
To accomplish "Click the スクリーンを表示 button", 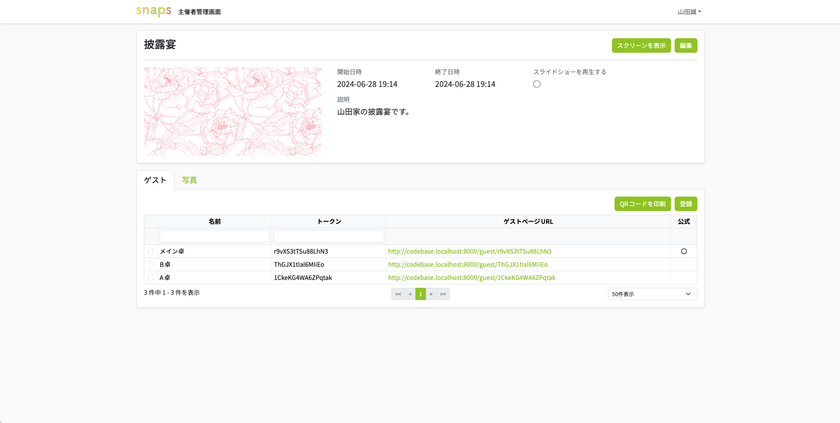I will (641, 46).
